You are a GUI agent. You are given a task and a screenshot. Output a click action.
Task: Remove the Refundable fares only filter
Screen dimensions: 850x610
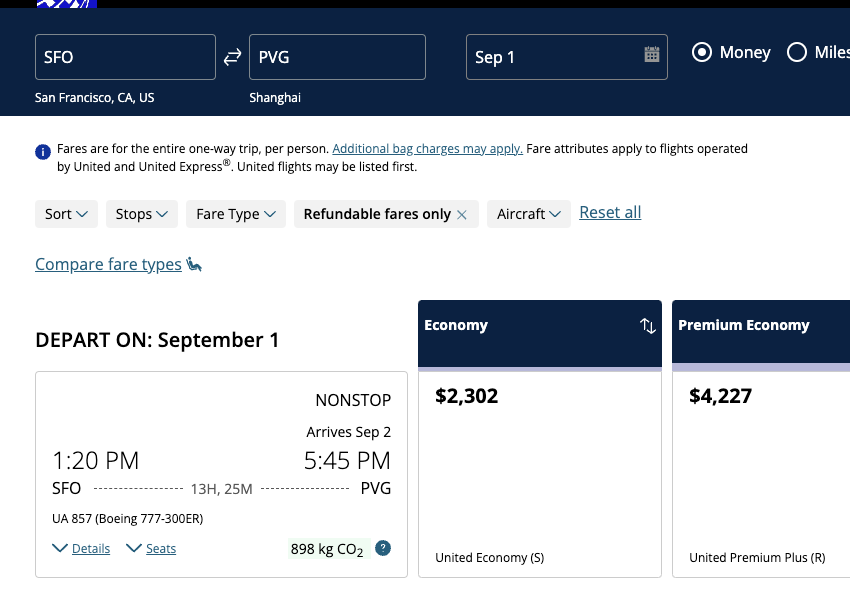point(462,214)
